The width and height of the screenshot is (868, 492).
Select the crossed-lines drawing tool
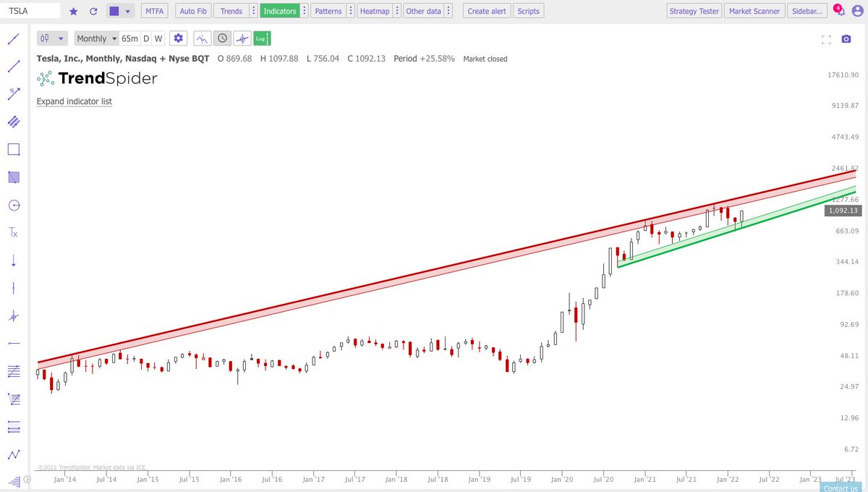point(13,315)
